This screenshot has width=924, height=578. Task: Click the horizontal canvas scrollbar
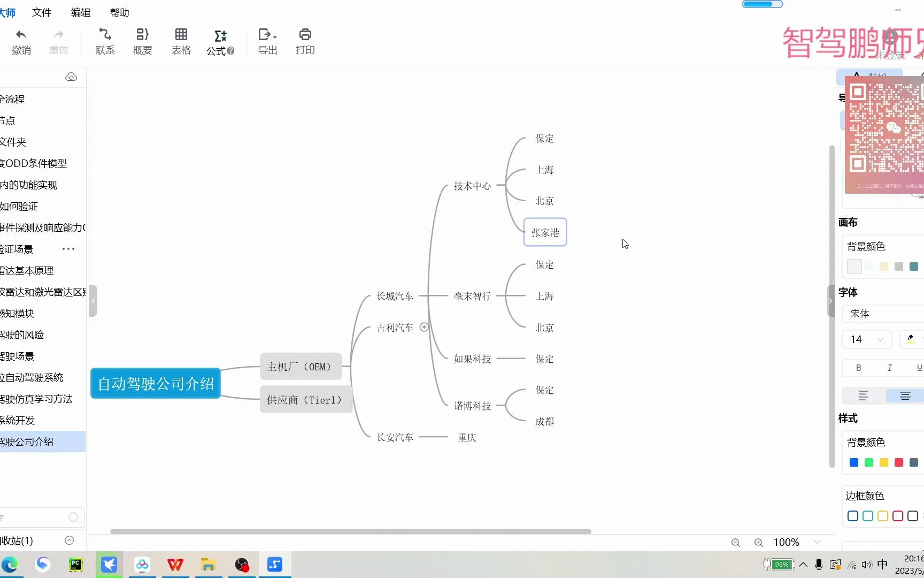pyautogui.click(x=351, y=531)
